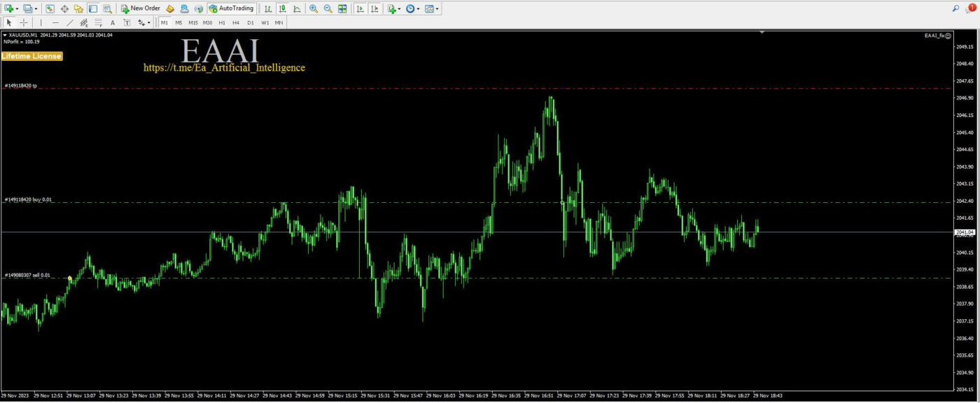Select the M15 timeframe

pyautogui.click(x=192, y=22)
